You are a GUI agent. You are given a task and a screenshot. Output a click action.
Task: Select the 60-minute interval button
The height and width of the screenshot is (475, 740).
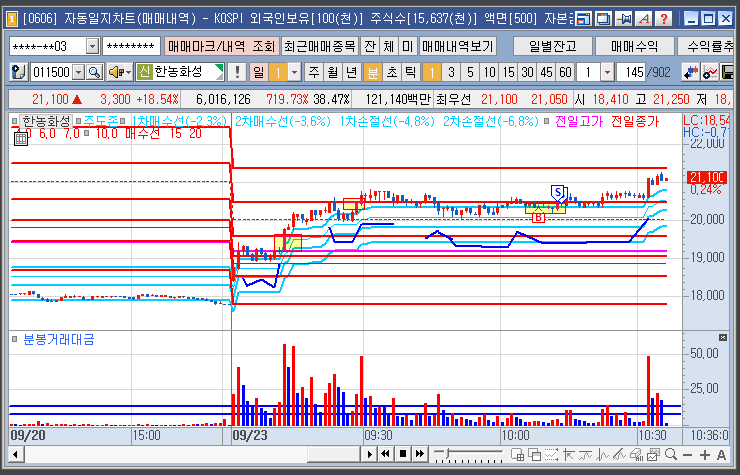(x=565, y=72)
